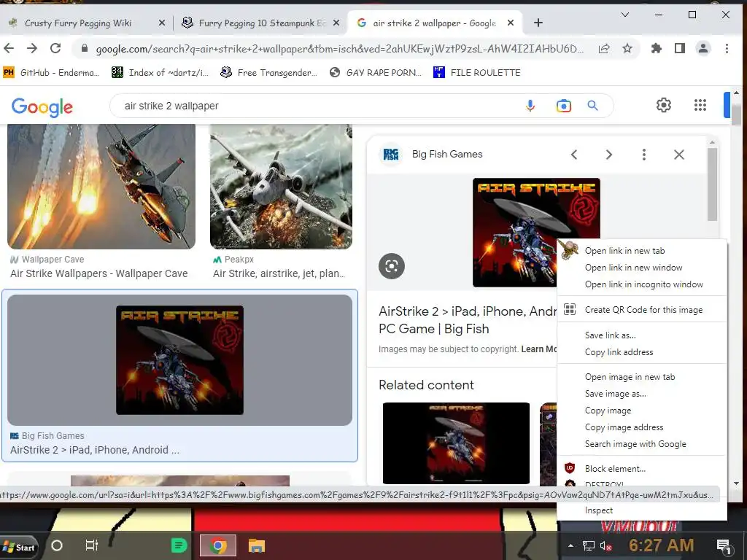Bookmark this tab with the star

(x=627, y=48)
